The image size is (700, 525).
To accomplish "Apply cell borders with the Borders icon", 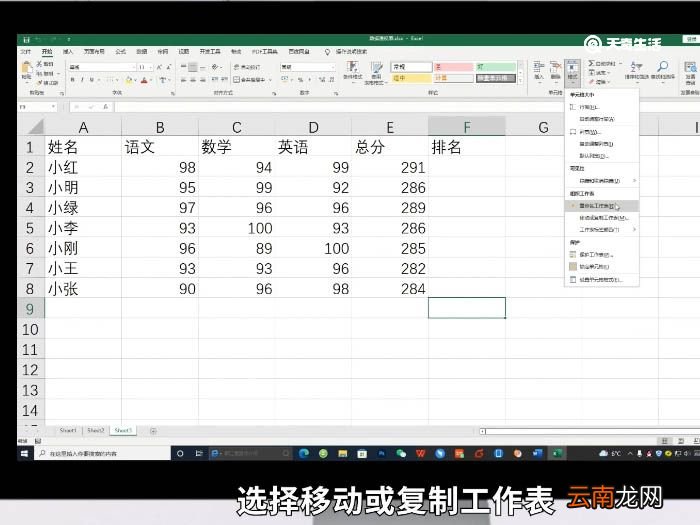I will (110, 80).
